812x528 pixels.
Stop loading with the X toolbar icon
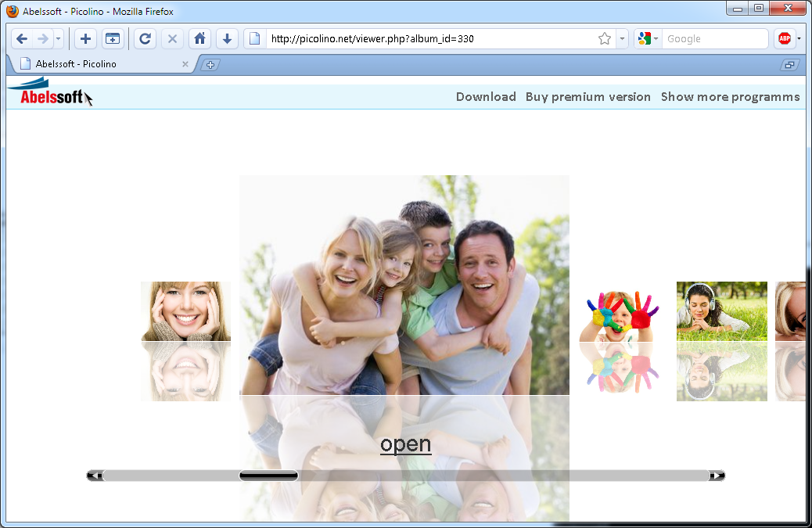172,39
